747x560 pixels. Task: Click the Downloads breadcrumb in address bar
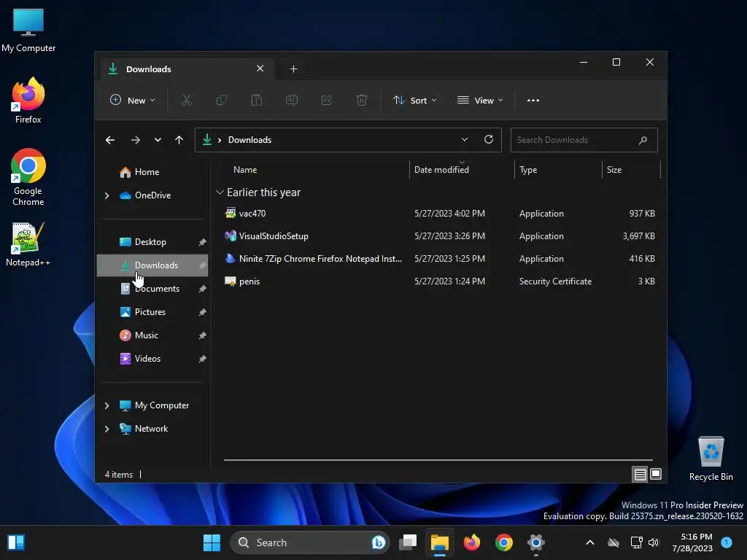point(249,140)
